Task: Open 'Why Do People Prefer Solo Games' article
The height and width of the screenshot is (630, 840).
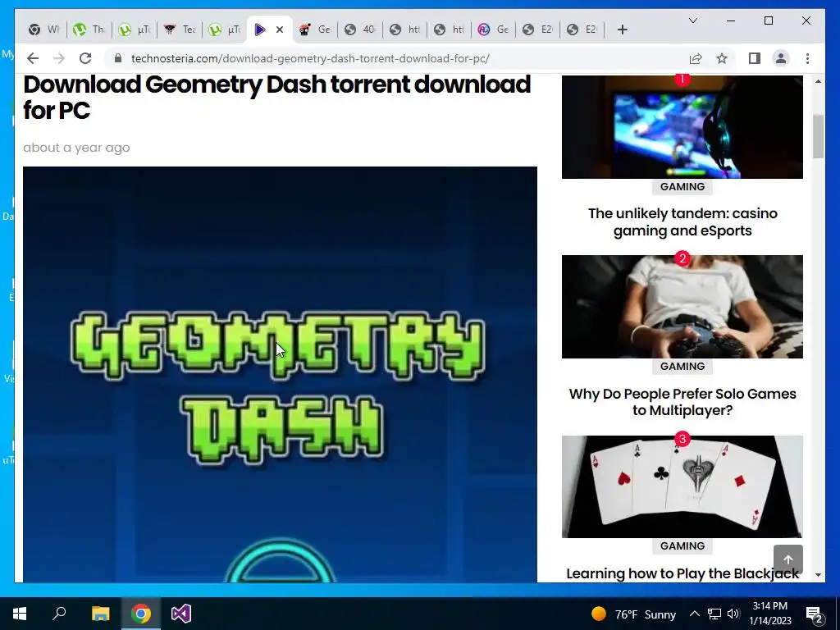Action: (682, 402)
